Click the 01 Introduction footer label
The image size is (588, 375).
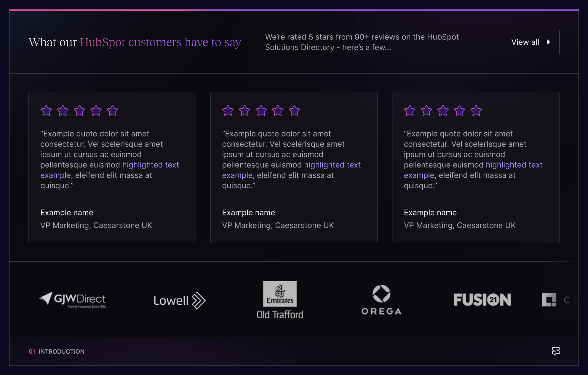tap(57, 352)
